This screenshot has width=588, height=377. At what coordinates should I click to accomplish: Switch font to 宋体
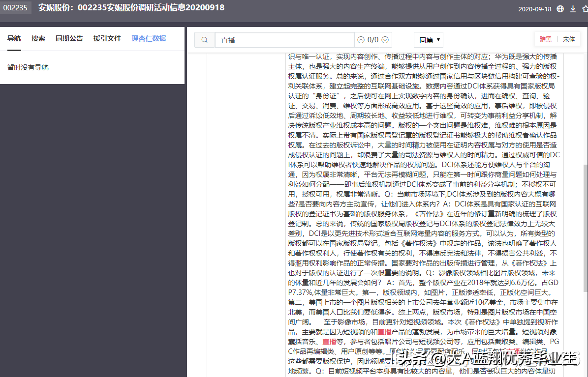[x=568, y=38]
